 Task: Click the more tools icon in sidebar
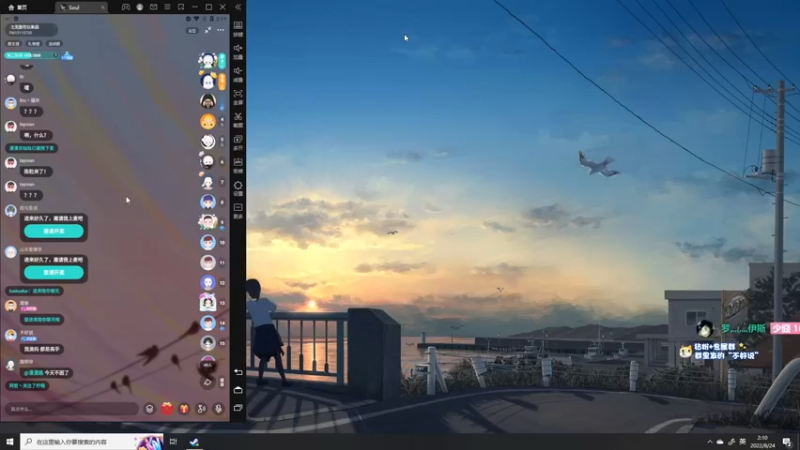coord(238,210)
